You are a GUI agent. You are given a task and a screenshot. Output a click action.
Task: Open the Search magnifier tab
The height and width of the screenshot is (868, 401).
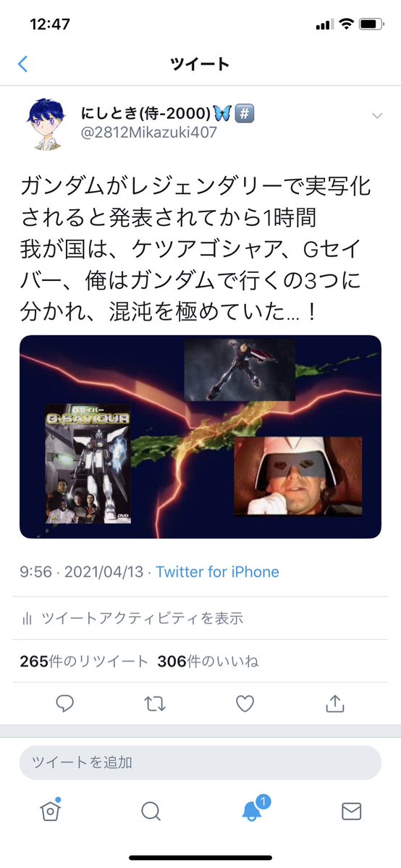pos(151,812)
